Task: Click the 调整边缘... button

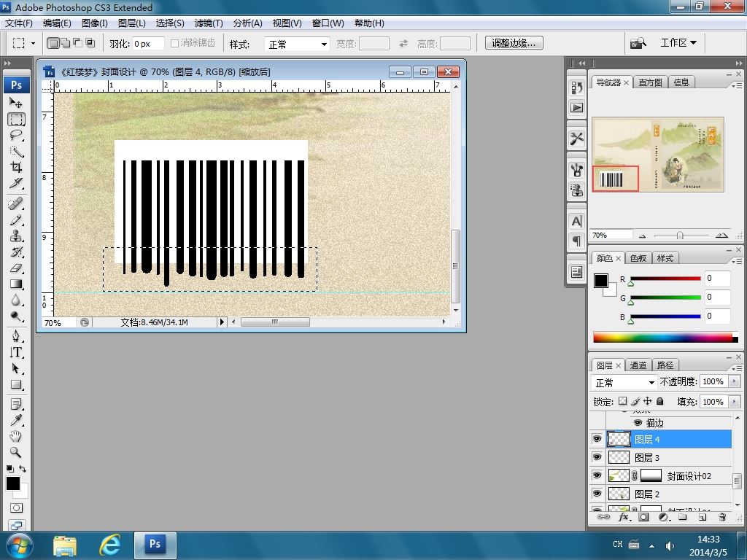Action: tap(514, 43)
